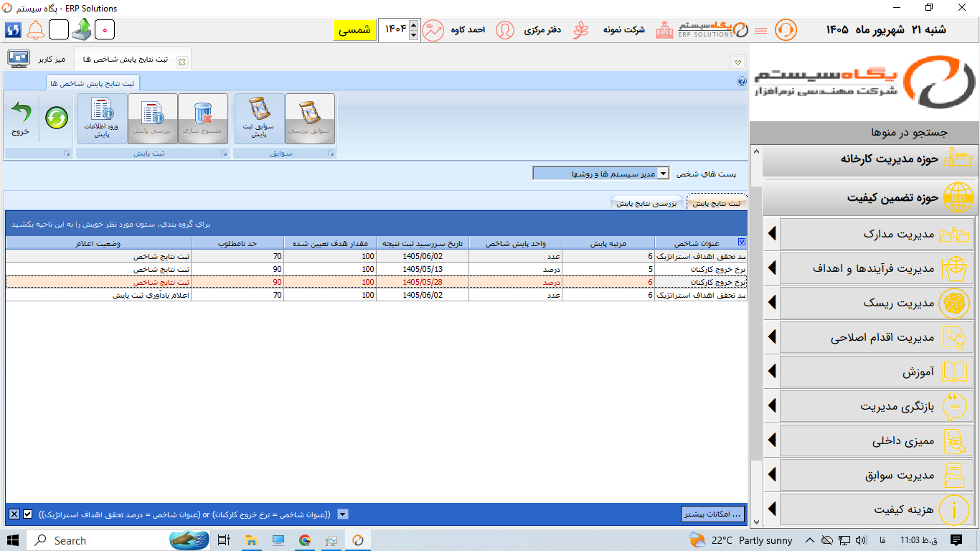Remove the filter with the X box

tap(14, 514)
